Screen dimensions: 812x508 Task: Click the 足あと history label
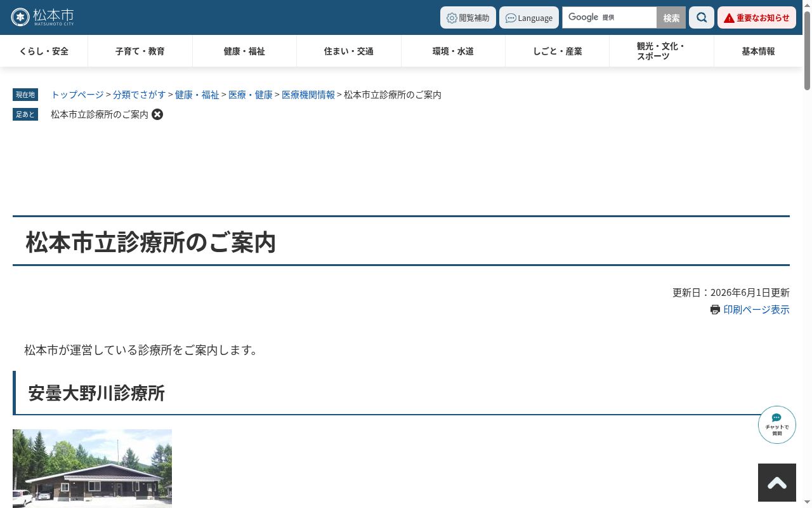[25, 114]
